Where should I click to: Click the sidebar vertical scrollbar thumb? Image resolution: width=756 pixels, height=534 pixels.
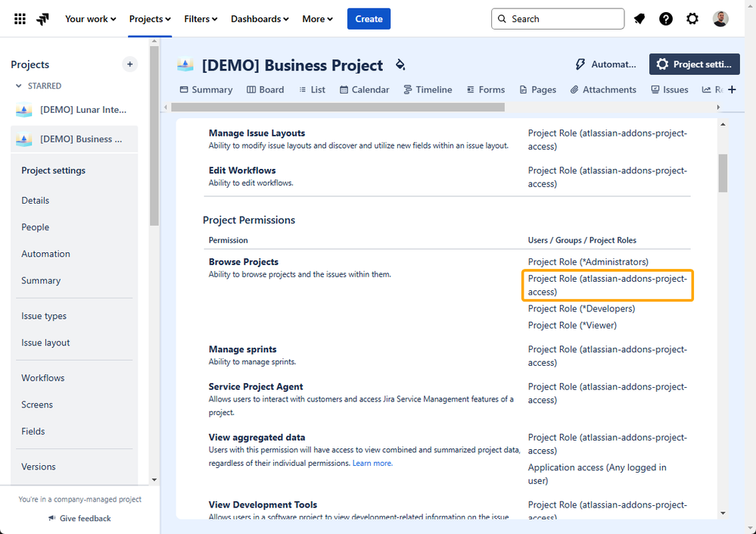pyautogui.click(x=154, y=136)
